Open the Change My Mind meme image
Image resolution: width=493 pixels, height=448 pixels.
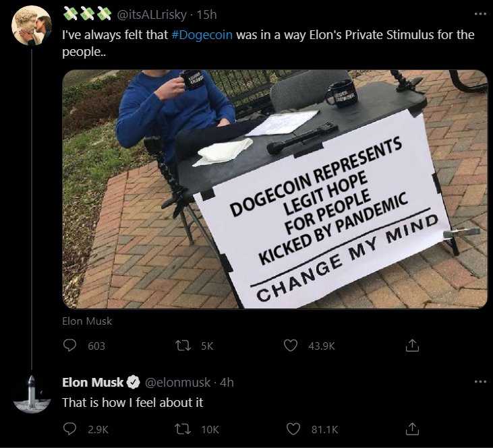click(x=274, y=189)
